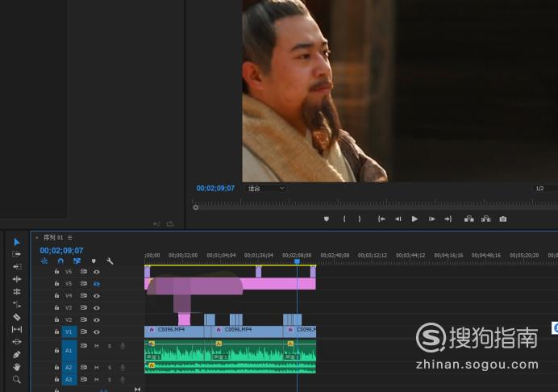Screen dimensions: 558x392
Task: Toggle sync lock on V2 track
Action: [x=84, y=319]
